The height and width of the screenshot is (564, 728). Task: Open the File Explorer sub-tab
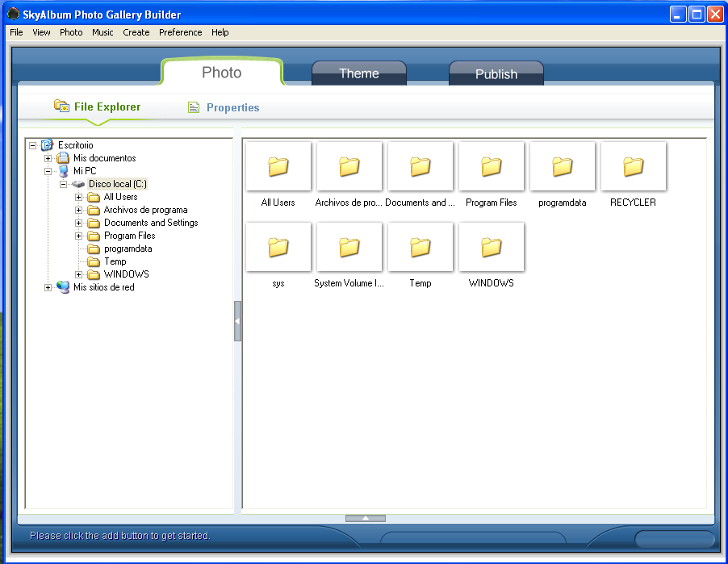pyautogui.click(x=98, y=107)
